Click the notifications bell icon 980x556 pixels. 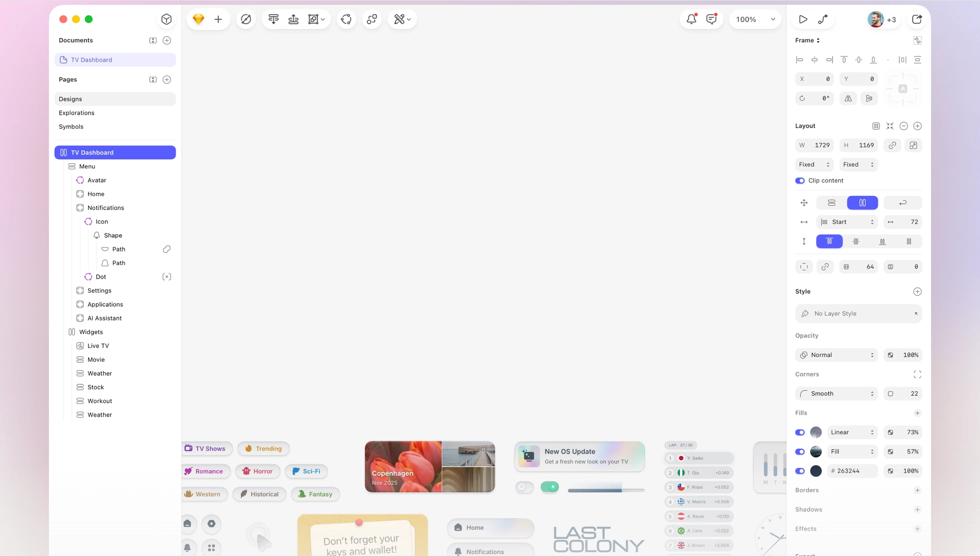pos(690,18)
